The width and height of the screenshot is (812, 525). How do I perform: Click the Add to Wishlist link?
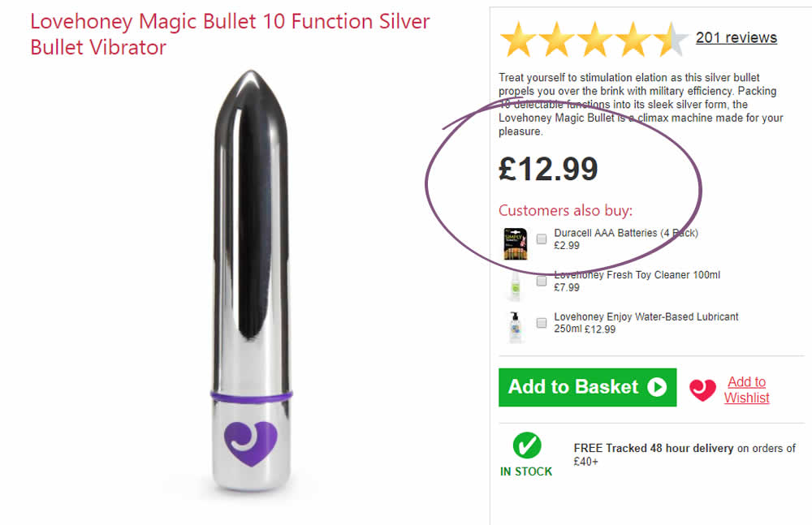tap(746, 389)
